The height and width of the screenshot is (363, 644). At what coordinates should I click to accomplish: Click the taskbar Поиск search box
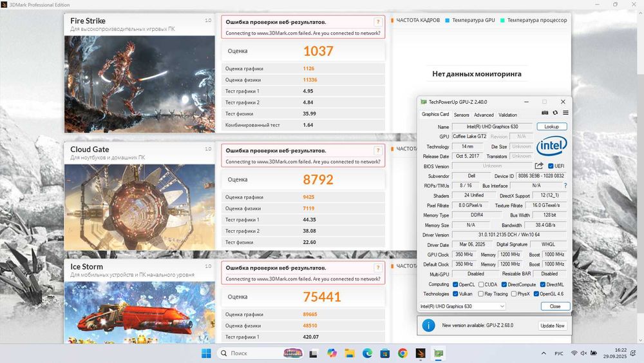[260, 353]
